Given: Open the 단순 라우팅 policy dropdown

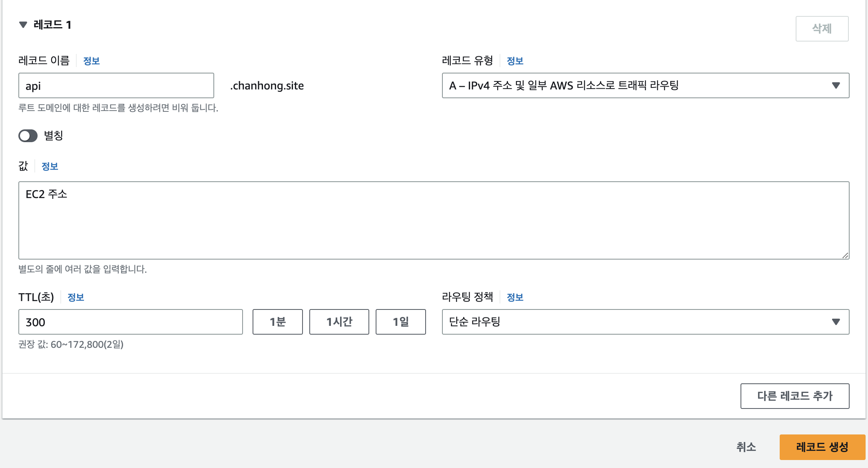Looking at the screenshot, I should 645,322.
